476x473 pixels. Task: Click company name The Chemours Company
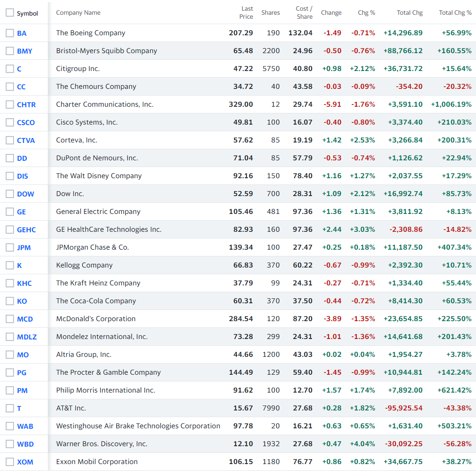point(96,87)
